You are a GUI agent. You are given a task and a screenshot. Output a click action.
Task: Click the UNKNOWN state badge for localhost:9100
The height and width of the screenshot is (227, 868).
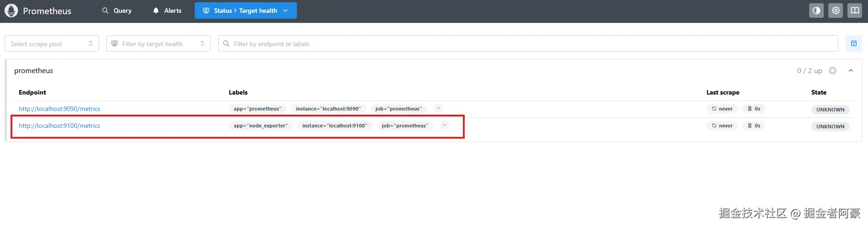830,127
